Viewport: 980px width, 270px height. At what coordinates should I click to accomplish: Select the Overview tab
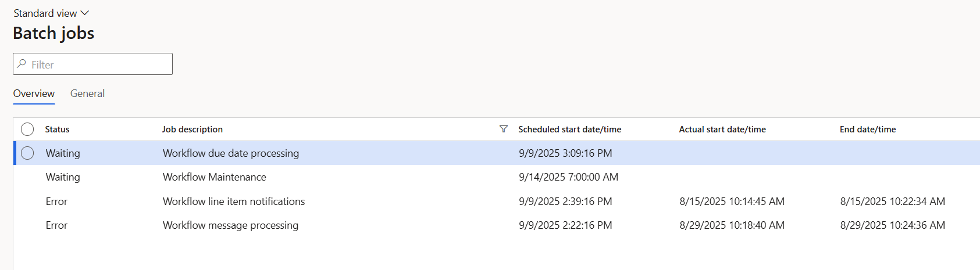click(34, 93)
